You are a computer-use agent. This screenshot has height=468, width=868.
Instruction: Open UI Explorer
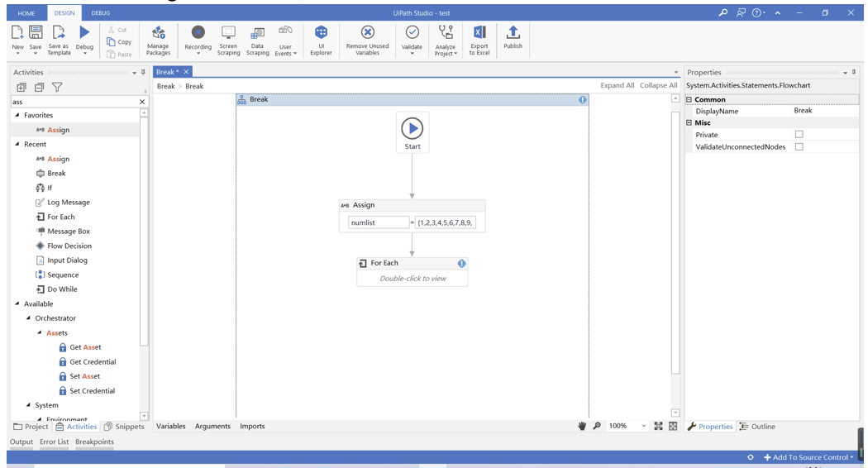pyautogui.click(x=321, y=41)
